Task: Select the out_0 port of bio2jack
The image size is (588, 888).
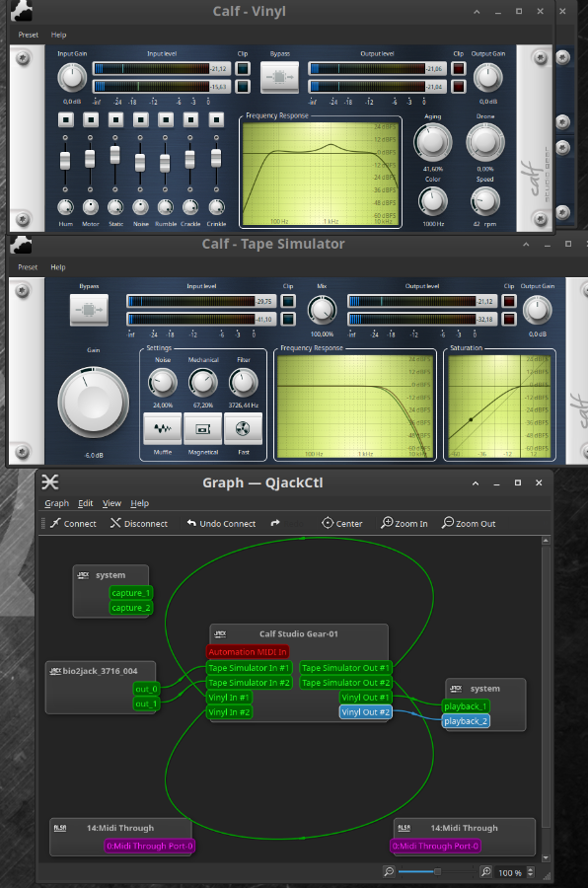Action: pos(146,689)
